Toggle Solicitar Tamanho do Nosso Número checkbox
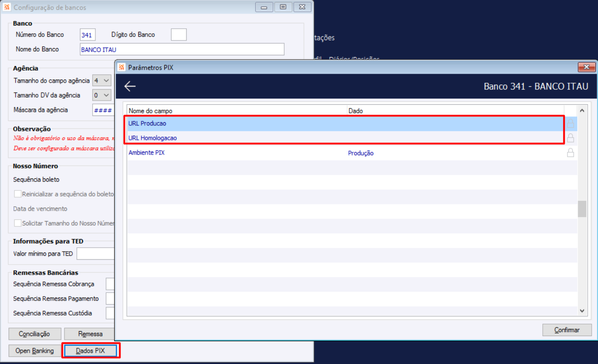The height and width of the screenshot is (364, 598). click(x=18, y=223)
